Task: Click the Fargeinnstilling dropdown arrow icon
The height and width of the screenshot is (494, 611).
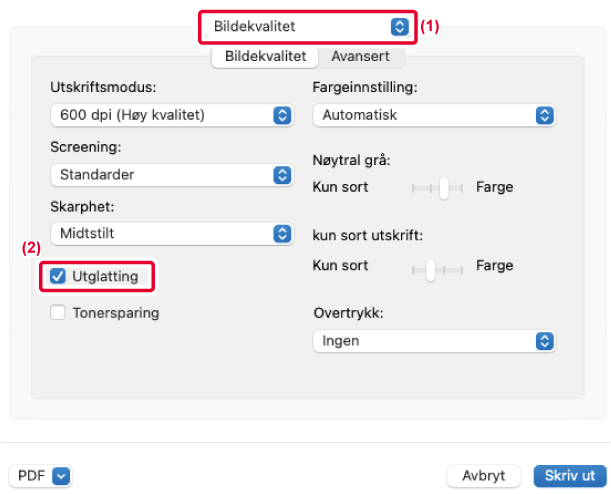Action: pyautogui.click(x=544, y=115)
